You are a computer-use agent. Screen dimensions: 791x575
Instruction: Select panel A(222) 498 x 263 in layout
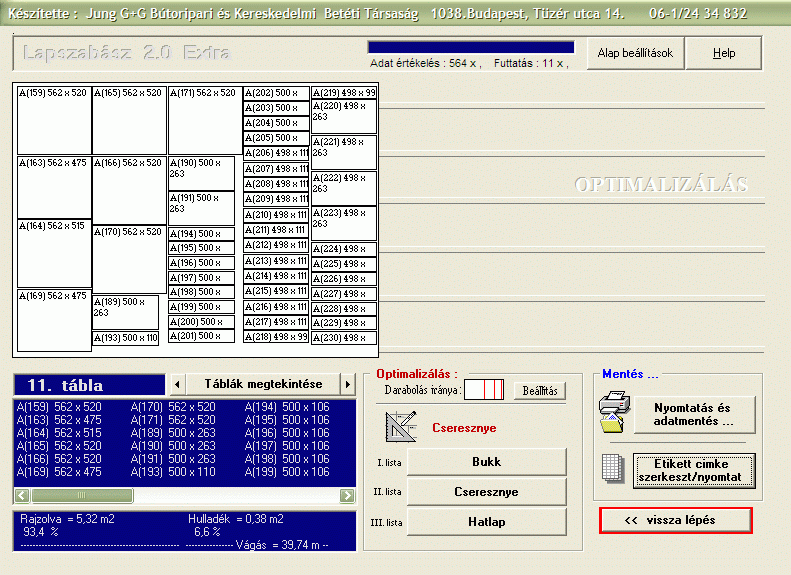click(x=344, y=188)
